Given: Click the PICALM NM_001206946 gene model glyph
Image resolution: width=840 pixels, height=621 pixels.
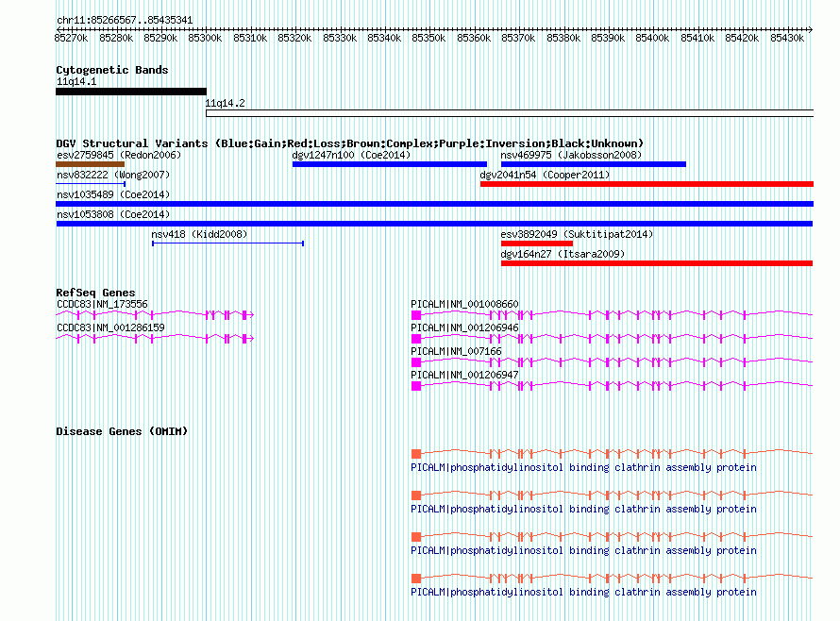Looking at the screenshot, I should click(612, 339).
